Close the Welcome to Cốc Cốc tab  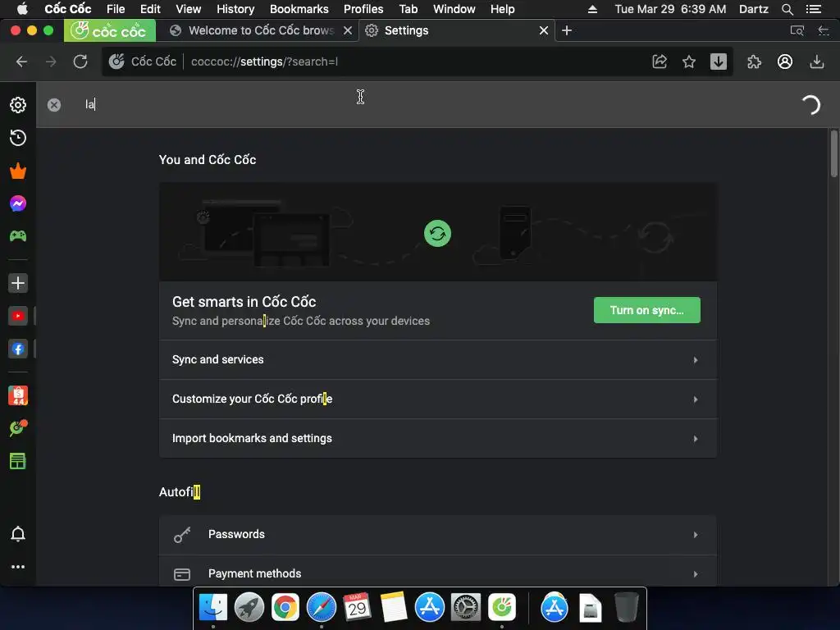click(348, 30)
